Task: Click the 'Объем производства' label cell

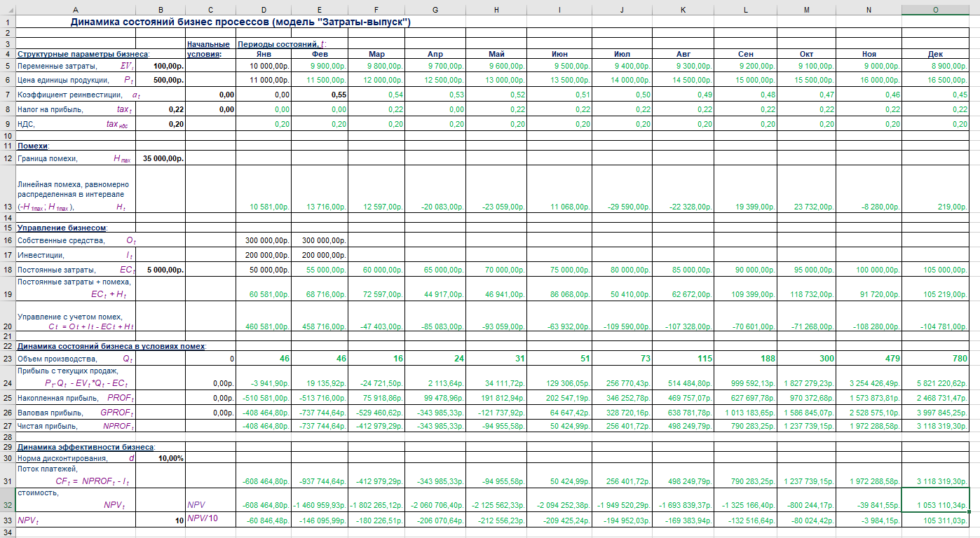Action: (74, 358)
